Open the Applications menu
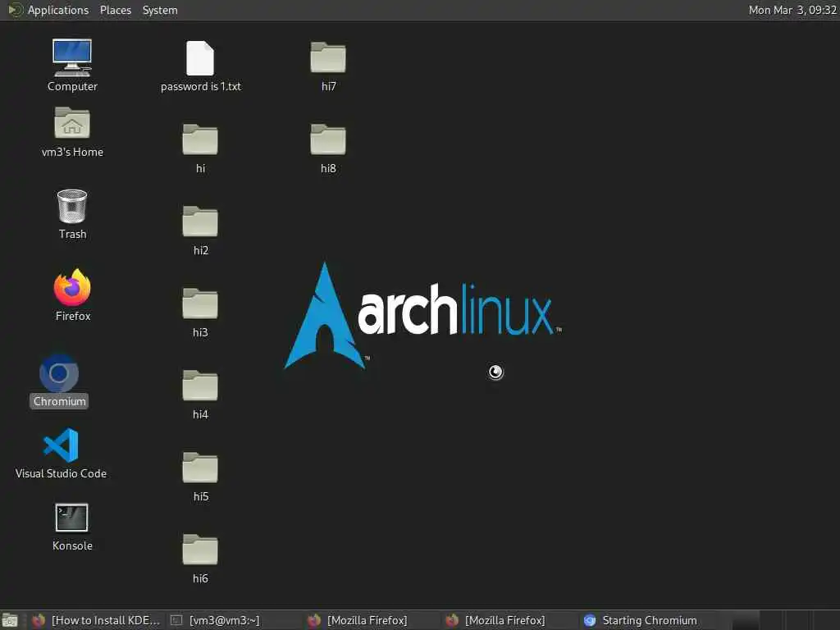This screenshot has width=840, height=630. pos(58,10)
